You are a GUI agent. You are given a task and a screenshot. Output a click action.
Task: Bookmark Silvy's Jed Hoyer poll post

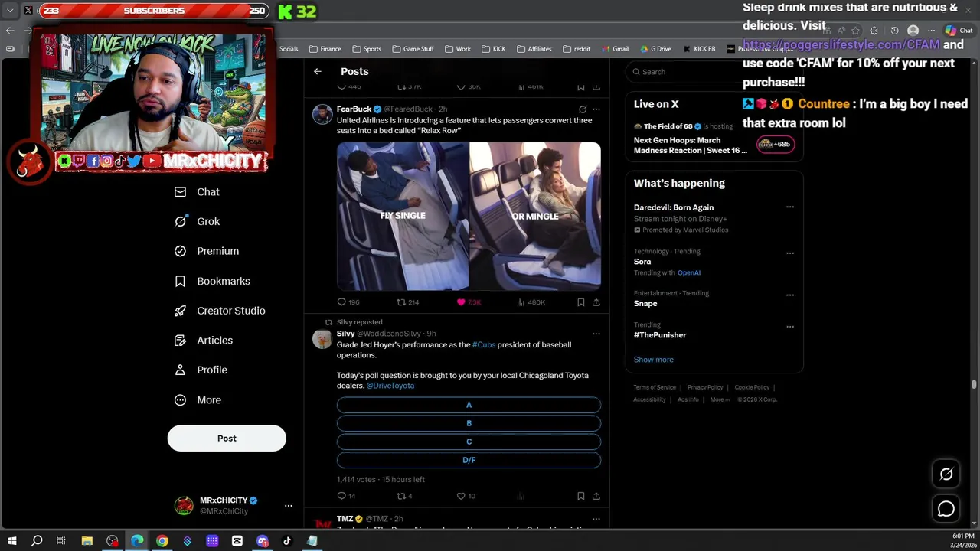(x=580, y=496)
